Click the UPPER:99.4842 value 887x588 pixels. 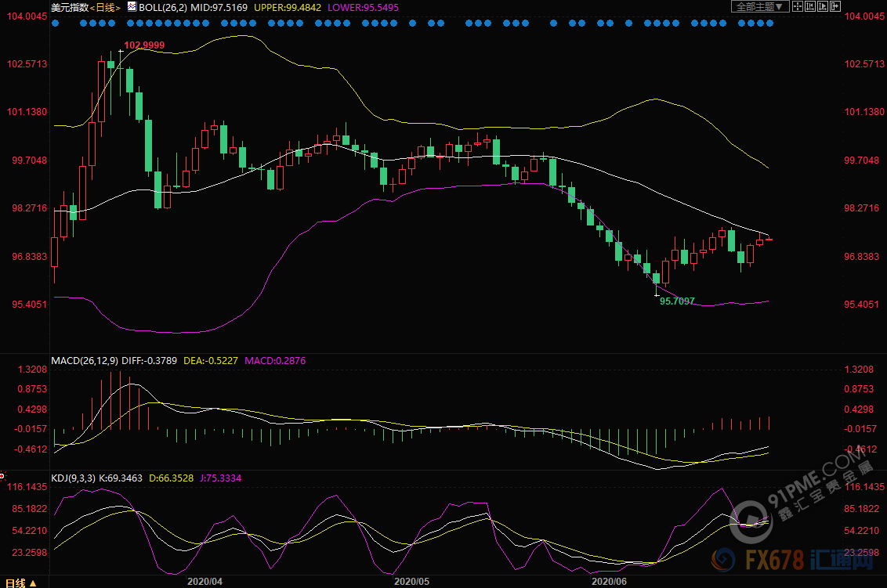pyautogui.click(x=288, y=7)
